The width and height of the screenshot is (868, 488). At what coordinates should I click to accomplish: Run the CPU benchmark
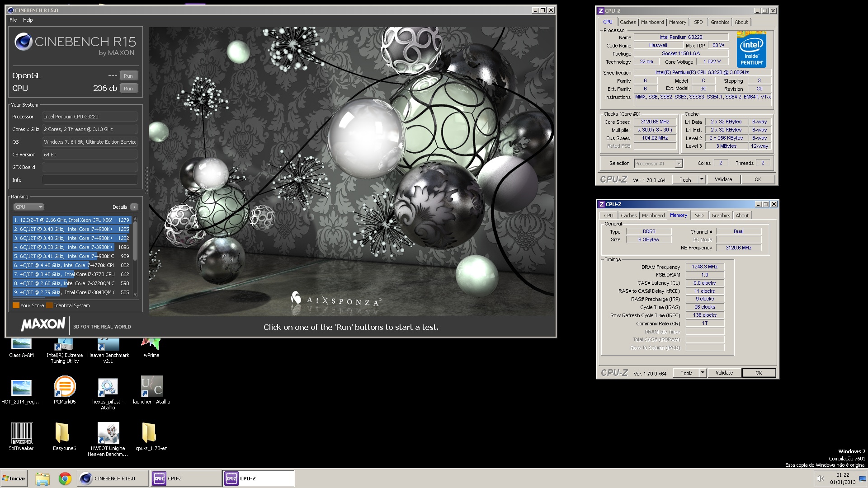[128, 89]
